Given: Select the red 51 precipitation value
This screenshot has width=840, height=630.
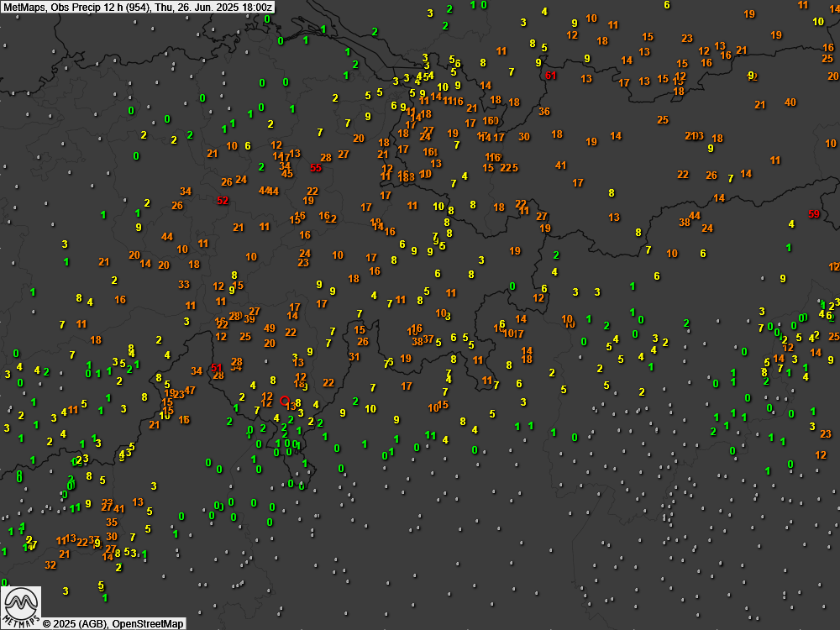Looking at the screenshot, I should pos(217,368).
